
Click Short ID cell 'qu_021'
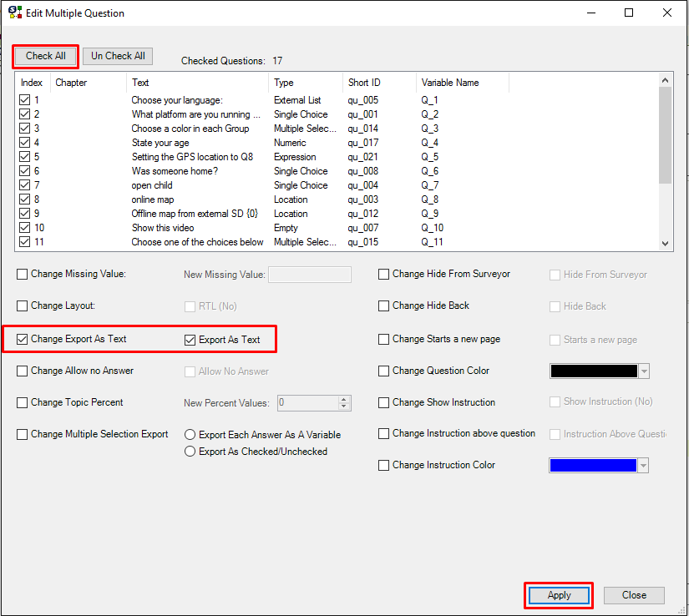(363, 157)
